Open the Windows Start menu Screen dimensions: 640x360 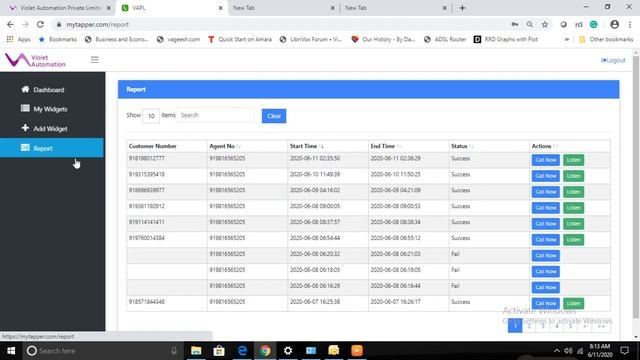11,351
